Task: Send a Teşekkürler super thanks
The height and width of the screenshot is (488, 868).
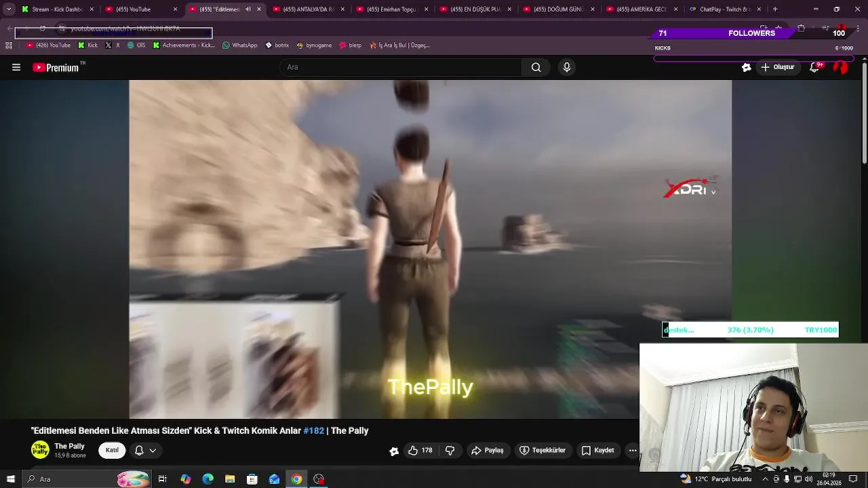Action: [542, 450]
